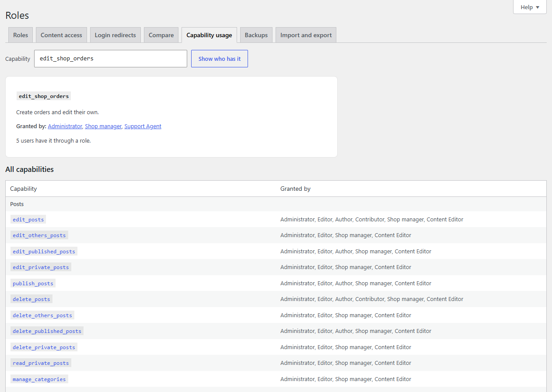
Task: Open the delete_others_posts capability
Action: 42,315
